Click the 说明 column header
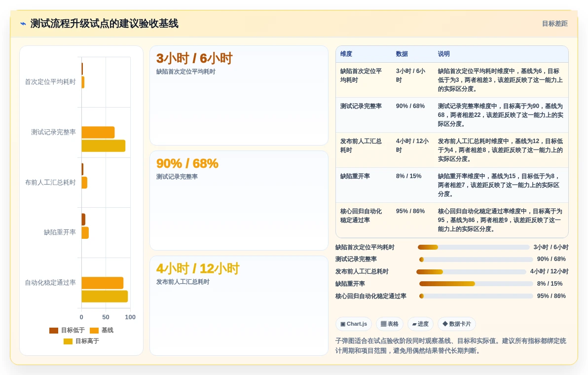Viewport: 588px width, 375px height. coord(443,54)
